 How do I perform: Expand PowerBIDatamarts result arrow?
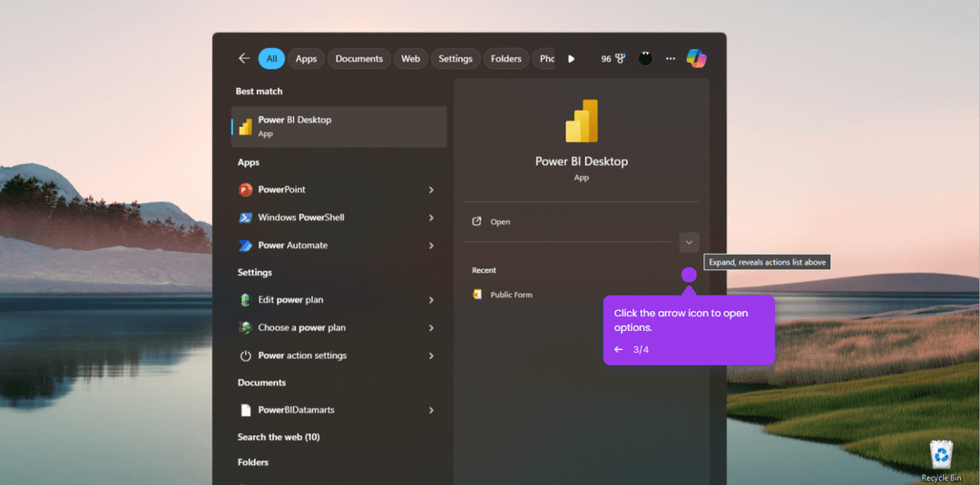coord(431,410)
